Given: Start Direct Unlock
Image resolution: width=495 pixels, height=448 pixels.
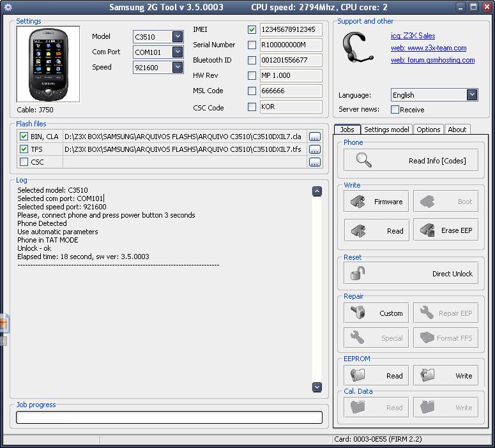Looking at the screenshot, I should pos(411,273).
